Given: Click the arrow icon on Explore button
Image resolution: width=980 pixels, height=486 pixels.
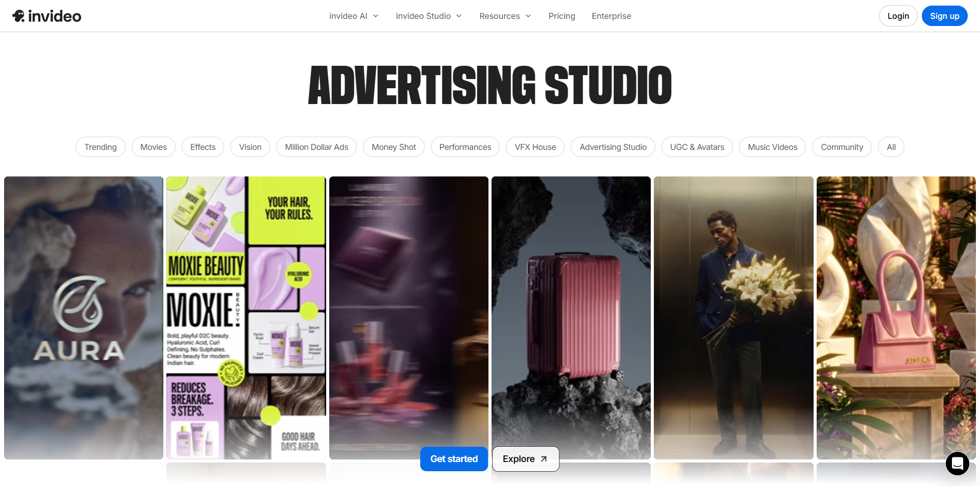Looking at the screenshot, I should point(544,459).
